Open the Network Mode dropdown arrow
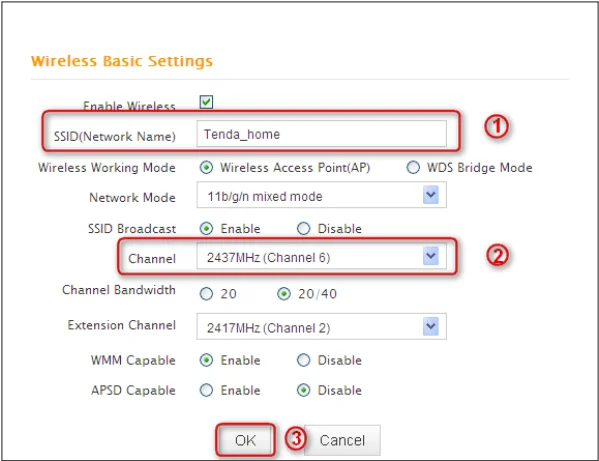The width and height of the screenshot is (599, 461). 431,195
